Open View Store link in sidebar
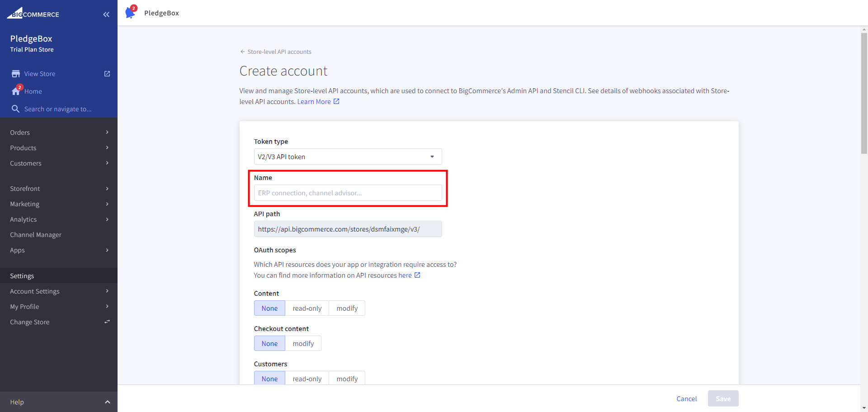868x412 pixels. [40, 74]
